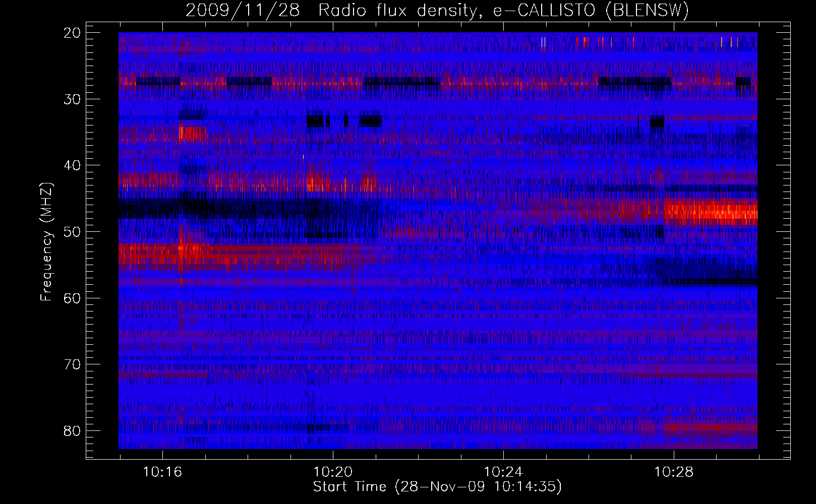Click the 'Frequency (MHZ)' axis label
This screenshot has height=504, width=816.
click(46, 241)
